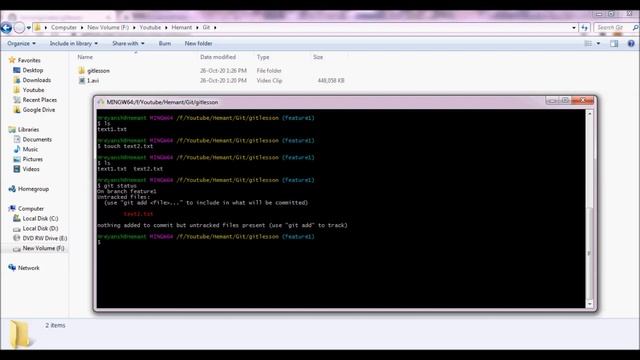Open New Volume (F:) drive
The width and height of the screenshot is (640, 360).
(39, 248)
